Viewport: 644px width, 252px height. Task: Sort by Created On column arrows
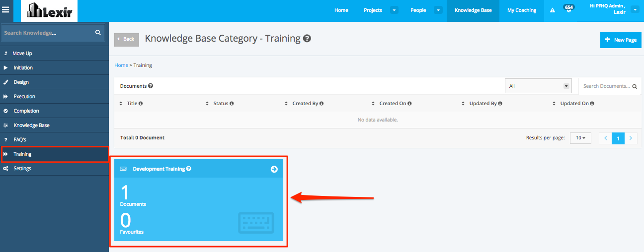coord(373,104)
